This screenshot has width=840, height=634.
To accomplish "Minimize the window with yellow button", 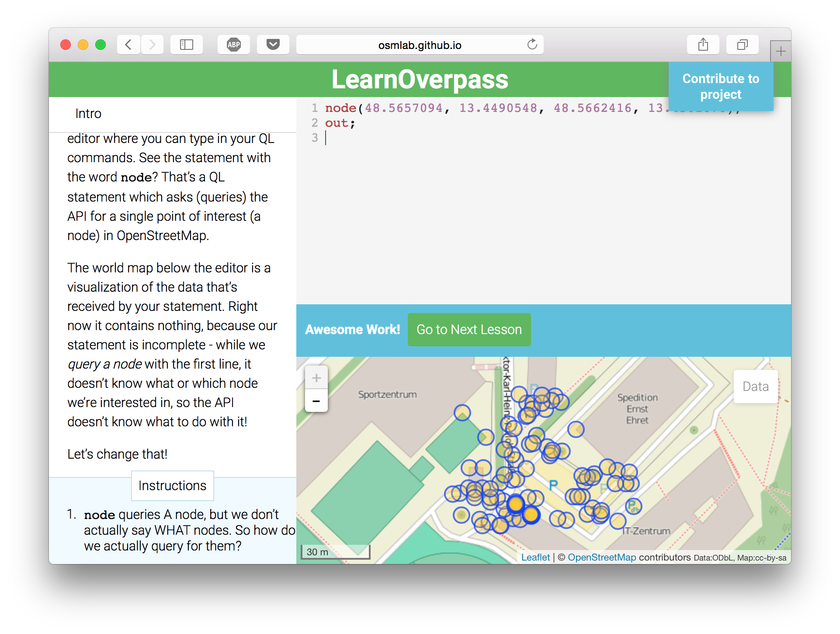I will click(83, 45).
